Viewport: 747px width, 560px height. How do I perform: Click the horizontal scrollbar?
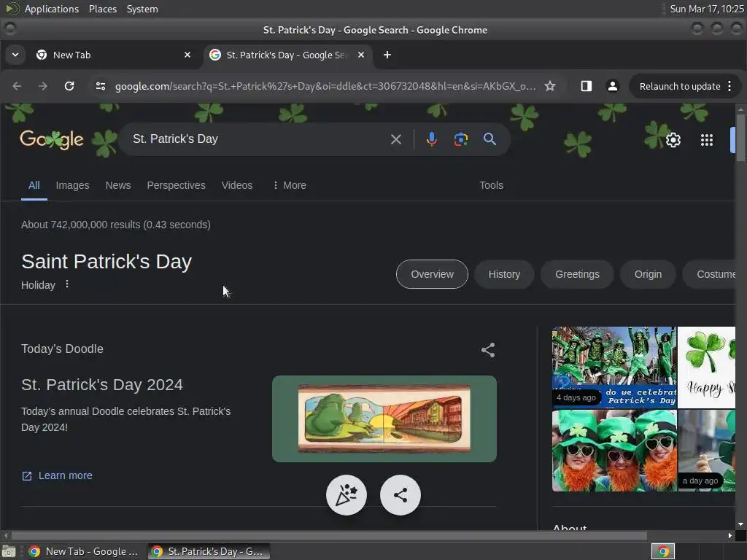coord(329,536)
